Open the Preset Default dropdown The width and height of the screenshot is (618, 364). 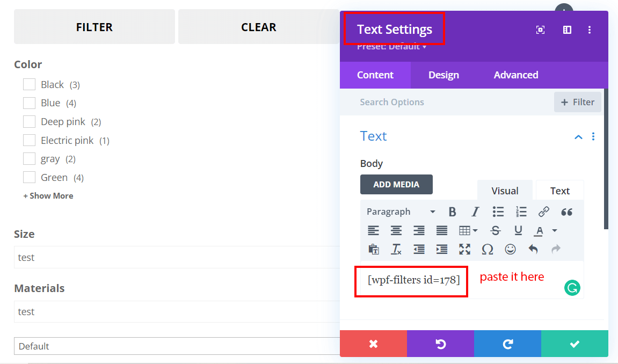(x=391, y=47)
